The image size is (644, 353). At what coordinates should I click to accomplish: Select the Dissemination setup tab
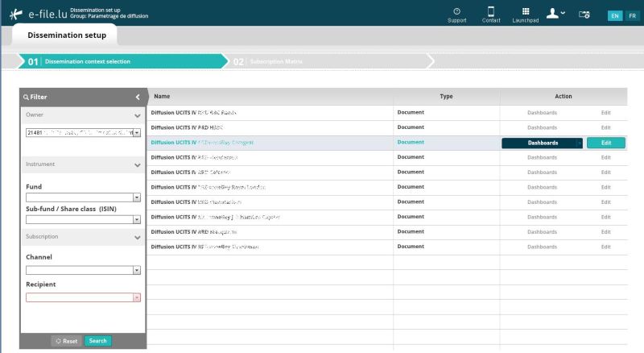66,35
